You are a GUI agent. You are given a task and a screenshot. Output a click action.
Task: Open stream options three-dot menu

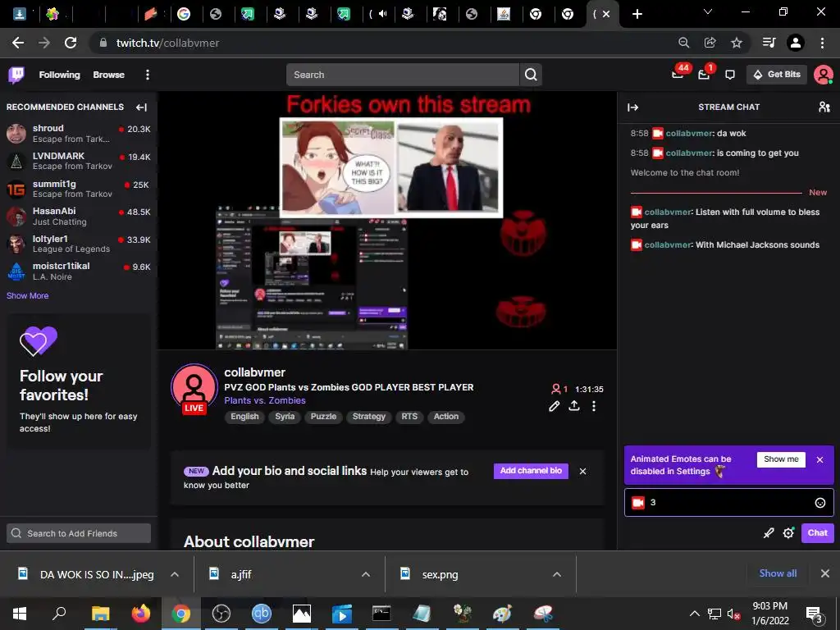594,406
